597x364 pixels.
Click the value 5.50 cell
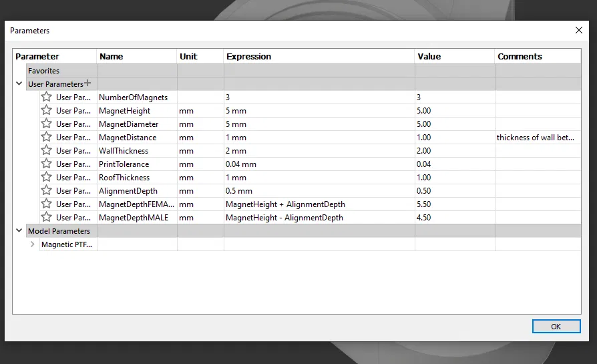[x=455, y=204]
